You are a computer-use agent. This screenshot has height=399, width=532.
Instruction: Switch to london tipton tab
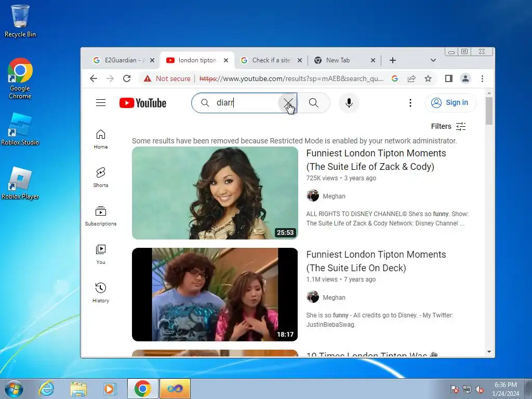(x=197, y=60)
